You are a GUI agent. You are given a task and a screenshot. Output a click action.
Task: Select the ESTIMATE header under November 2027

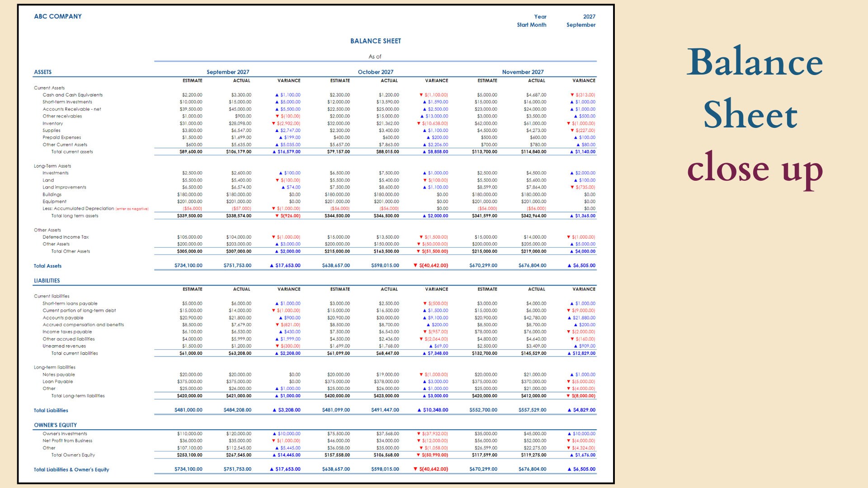487,80
